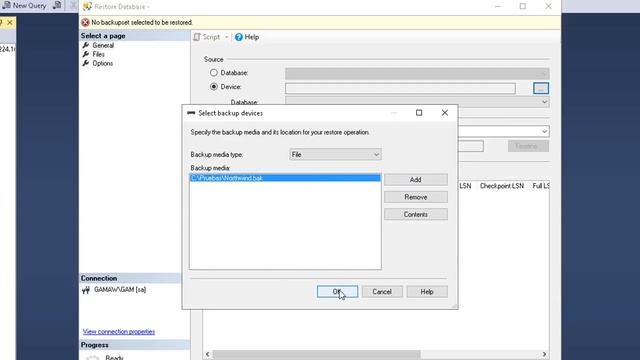Close the side pane with X icon
Screen dimensions: 640x360
point(10,22)
